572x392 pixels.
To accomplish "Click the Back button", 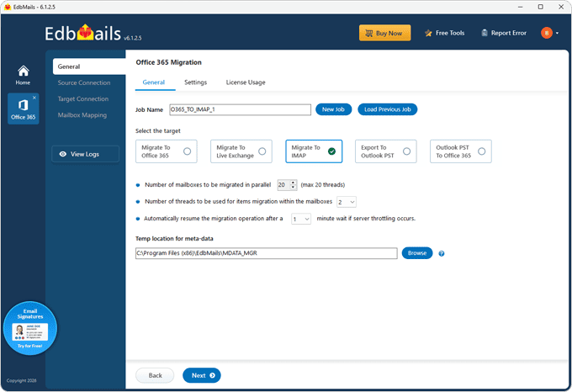I will (x=155, y=375).
